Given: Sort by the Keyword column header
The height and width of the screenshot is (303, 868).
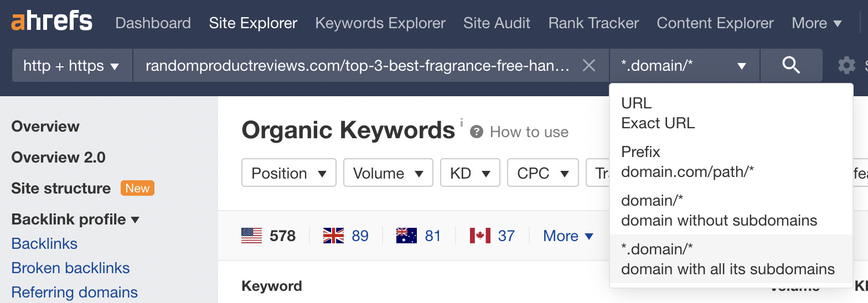Looking at the screenshot, I should point(272,286).
